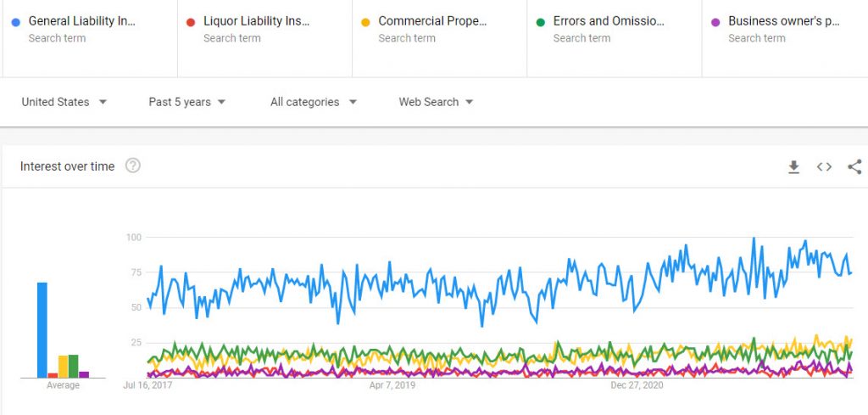This screenshot has height=415, width=868.
Task: Download the interest over time chart data
Action: pyautogui.click(x=793, y=167)
